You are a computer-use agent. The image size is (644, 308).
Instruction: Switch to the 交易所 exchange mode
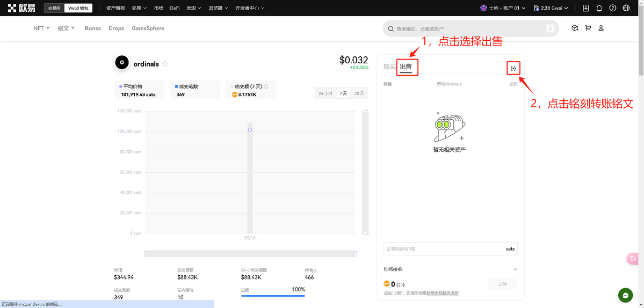54,8
